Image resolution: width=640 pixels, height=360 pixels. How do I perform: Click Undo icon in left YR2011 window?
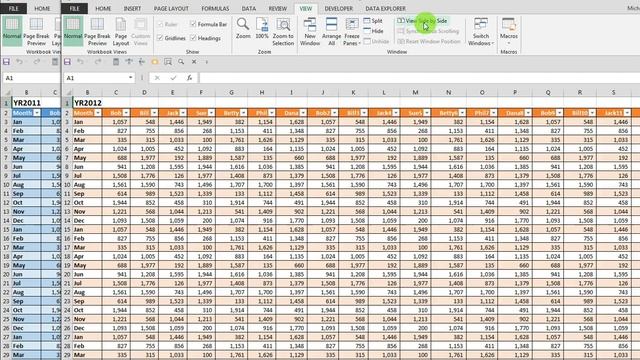(19, 62)
